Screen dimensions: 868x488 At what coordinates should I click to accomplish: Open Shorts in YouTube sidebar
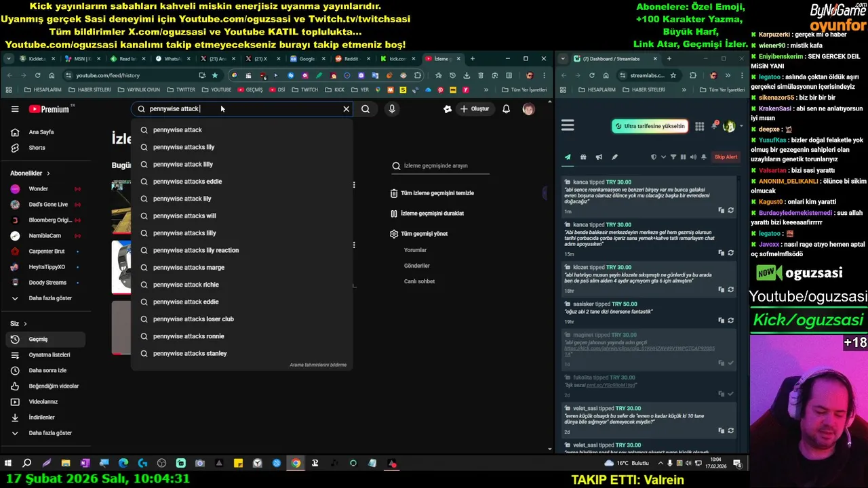tap(44, 148)
